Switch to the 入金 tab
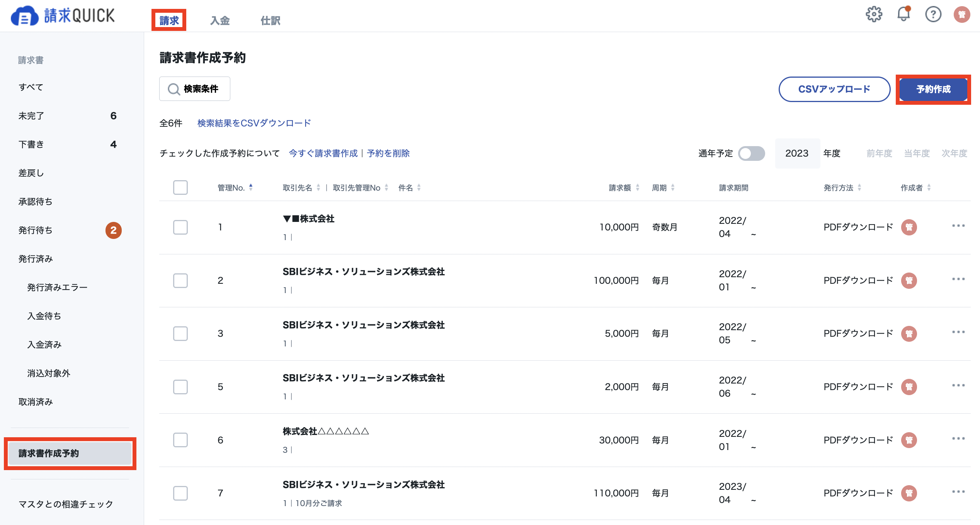Screen dimensions: 980x525 220,20
